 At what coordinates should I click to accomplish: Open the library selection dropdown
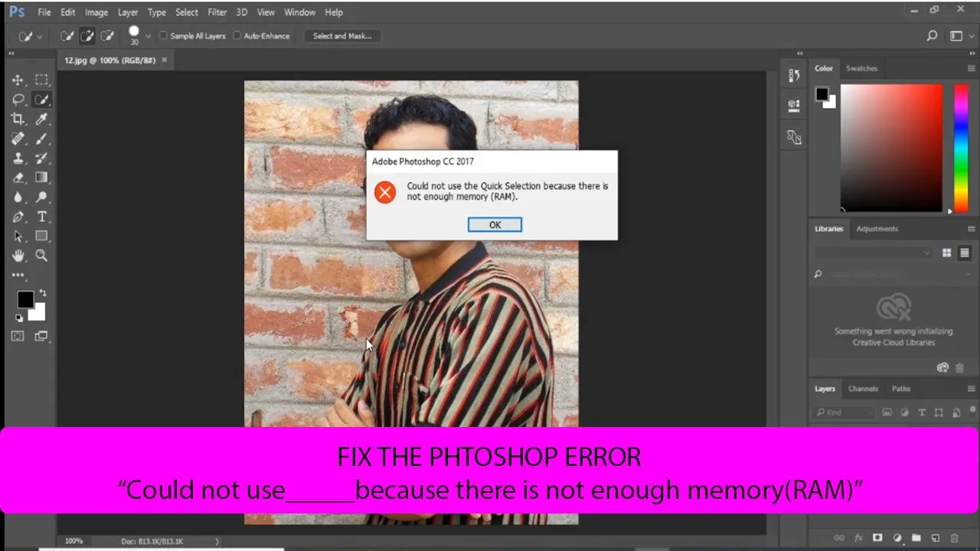pos(873,253)
